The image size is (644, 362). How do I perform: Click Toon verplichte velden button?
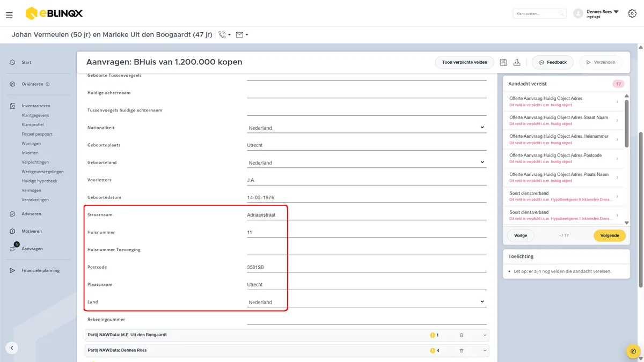(464, 62)
